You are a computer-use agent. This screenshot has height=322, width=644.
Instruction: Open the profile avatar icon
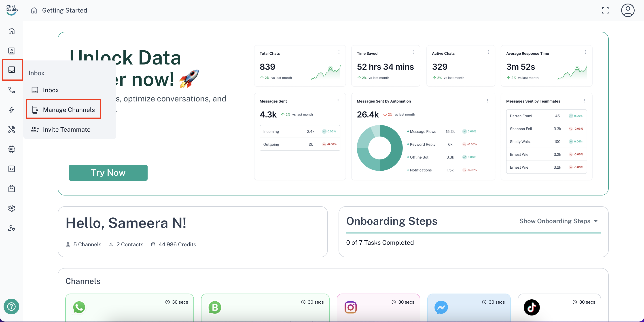pyautogui.click(x=627, y=10)
